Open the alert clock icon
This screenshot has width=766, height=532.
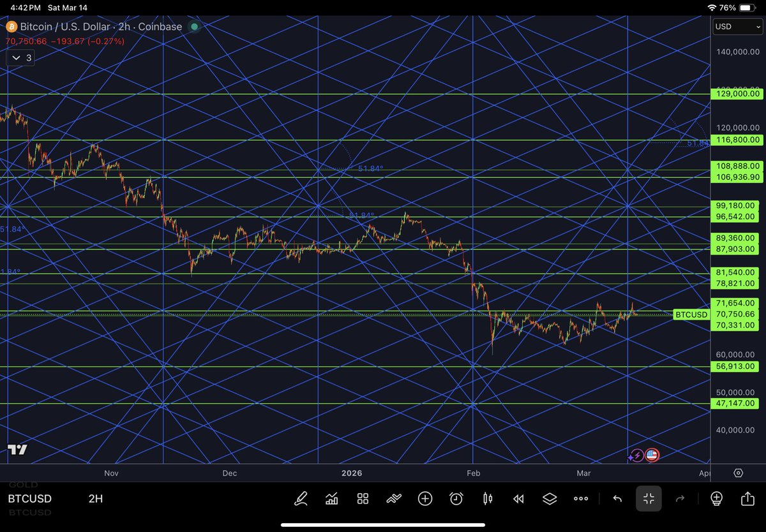click(456, 498)
